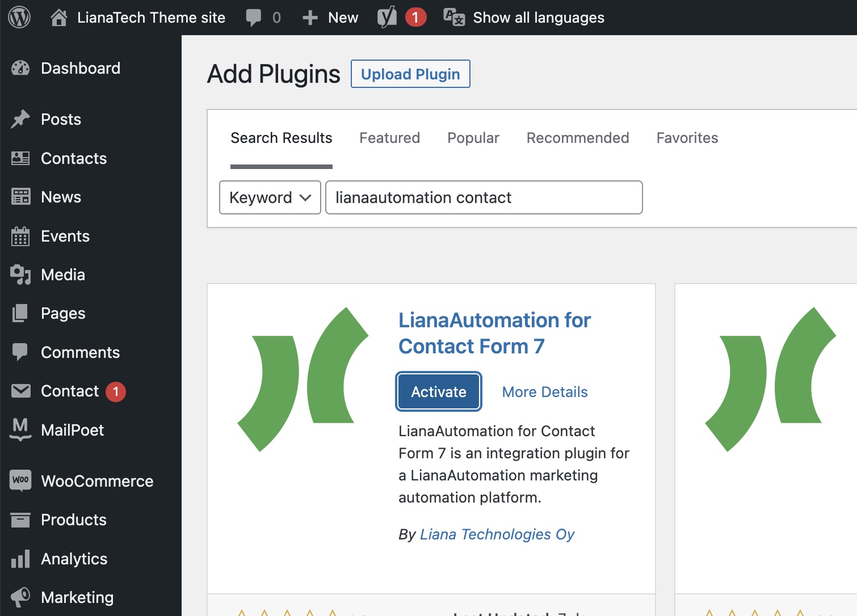The height and width of the screenshot is (616, 857).
Task: Click the WordPress logo icon
Action: coord(19,18)
